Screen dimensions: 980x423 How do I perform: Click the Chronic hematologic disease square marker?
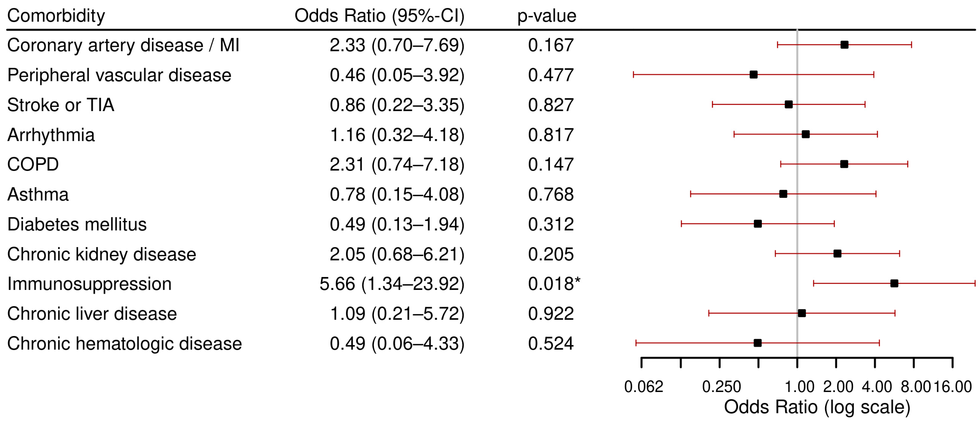(x=757, y=343)
